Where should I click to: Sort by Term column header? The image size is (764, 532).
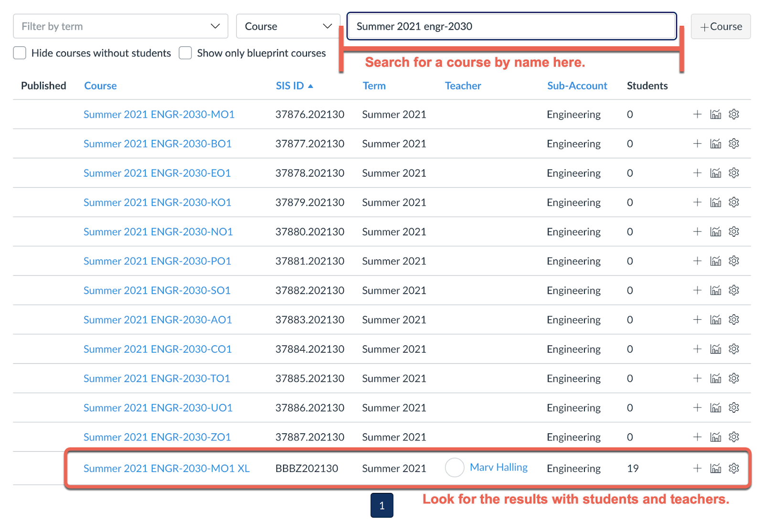[374, 86]
